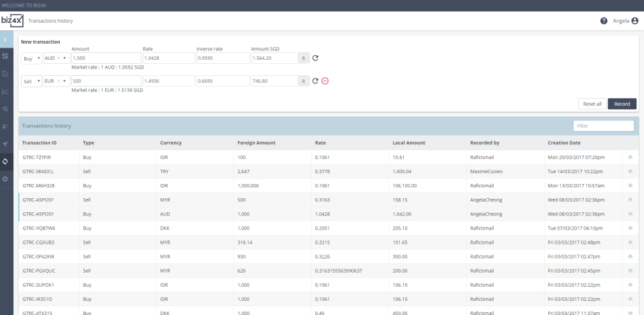Print the GTRC-A5POSY MYR sell row
Viewport: 644px width, 315px height.
click(x=631, y=200)
